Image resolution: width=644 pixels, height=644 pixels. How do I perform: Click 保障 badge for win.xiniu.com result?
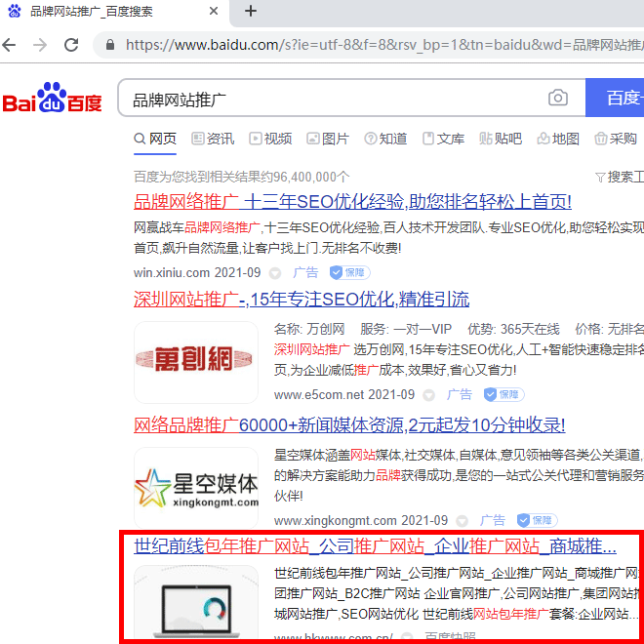[350, 272]
